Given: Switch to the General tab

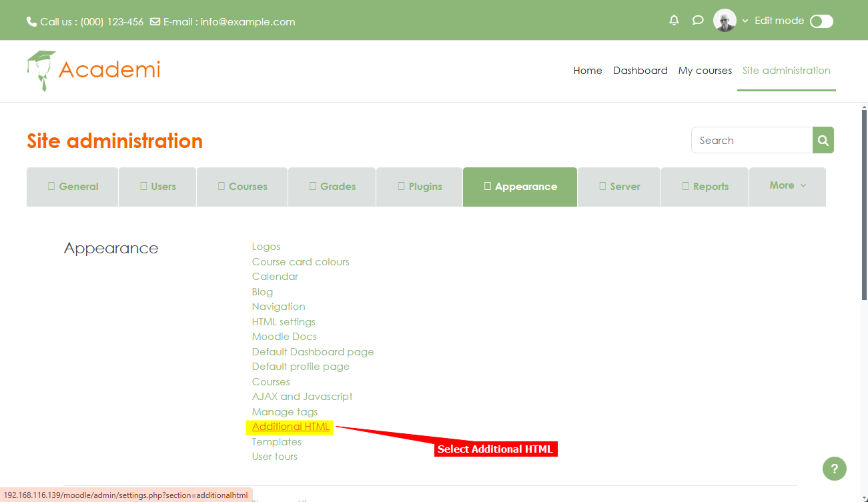Looking at the screenshot, I should (x=73, y=187).
